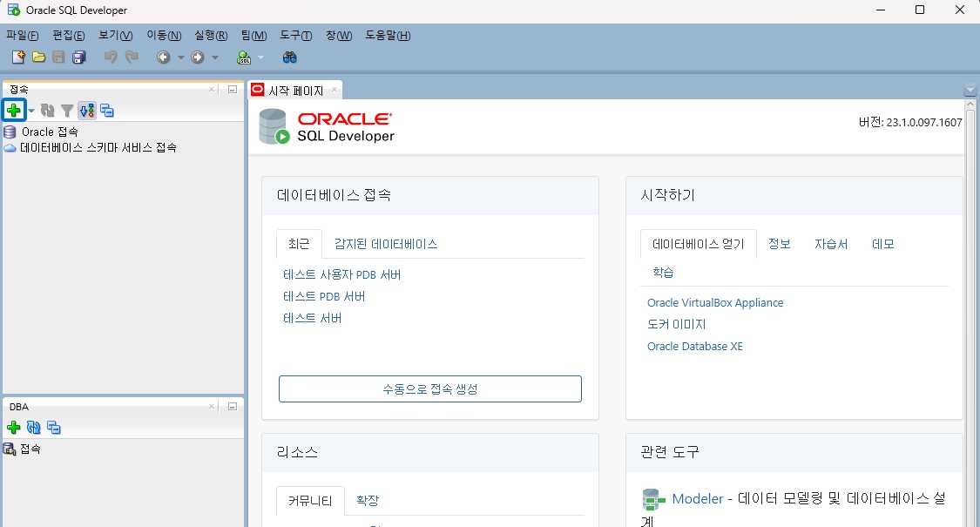Select 데이터베이스 스키마 서비스 접속 tree item
The image size is (980, 527).
[x=98, y=148]
